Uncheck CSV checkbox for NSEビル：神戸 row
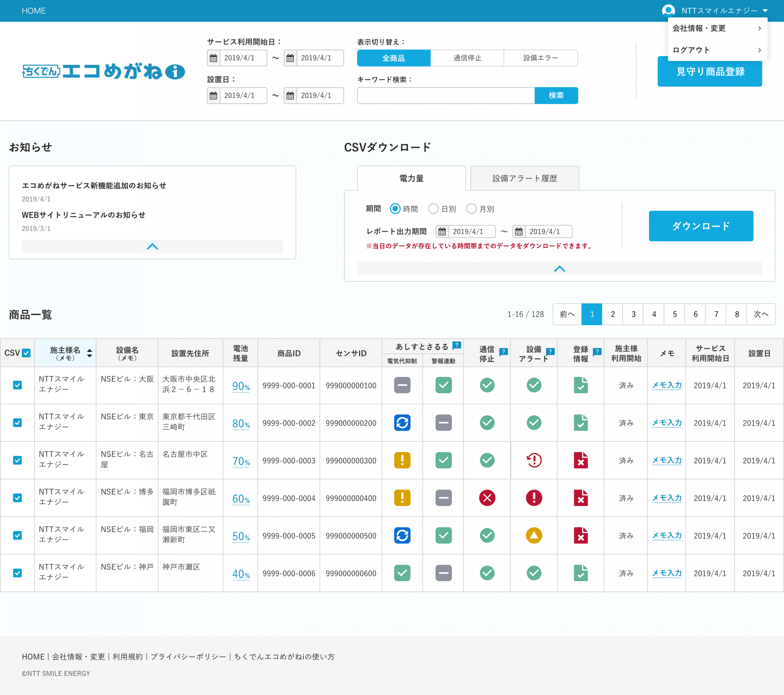 click(x=17, y=573)
